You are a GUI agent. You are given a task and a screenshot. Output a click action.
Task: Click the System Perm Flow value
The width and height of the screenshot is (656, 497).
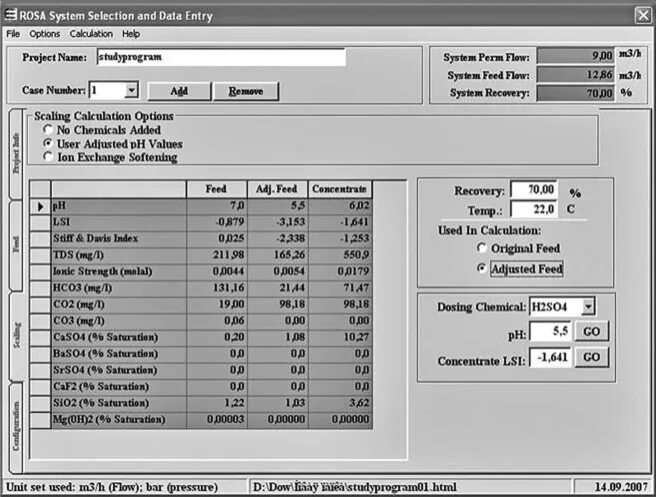(x=575, y=55)
